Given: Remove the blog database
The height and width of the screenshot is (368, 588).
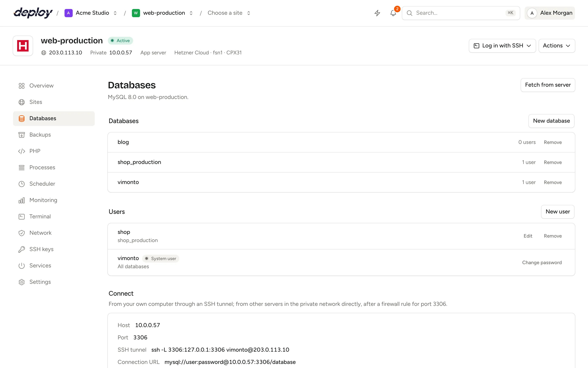Looking at the screenshot, I should tap(552, 142).
